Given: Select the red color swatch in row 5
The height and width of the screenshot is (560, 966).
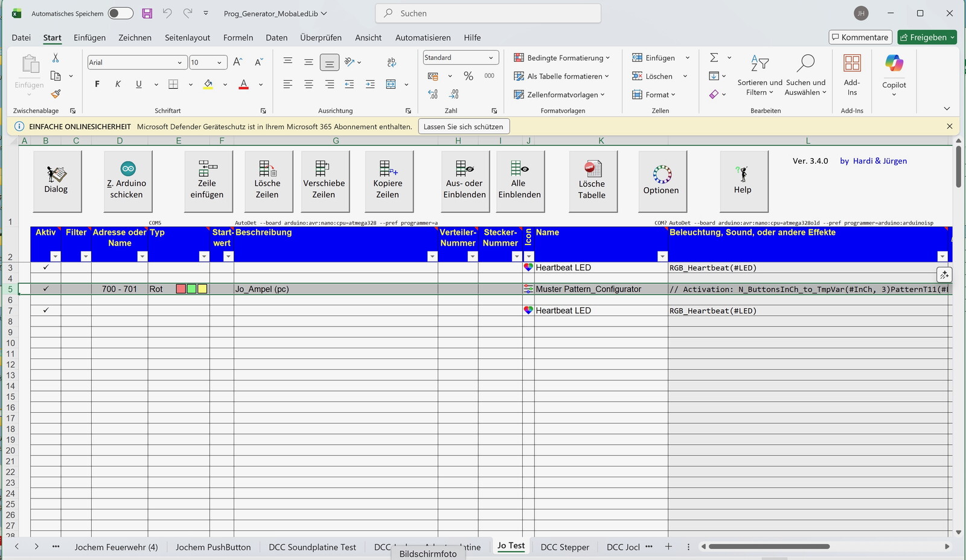Looking at the screenshot, I should 181,289.
